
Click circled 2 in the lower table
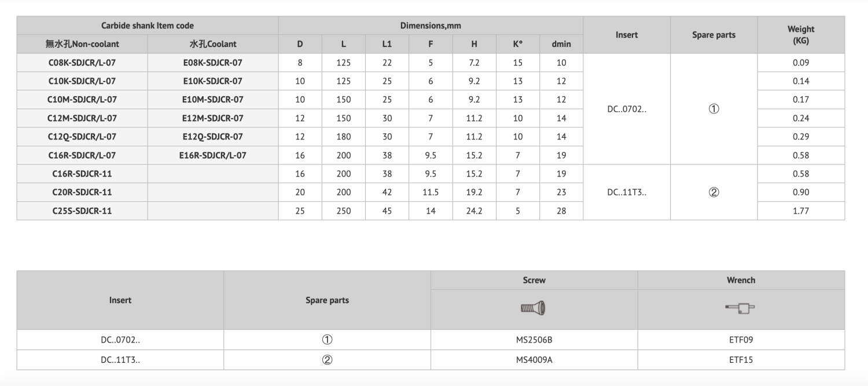click(327, 359)
